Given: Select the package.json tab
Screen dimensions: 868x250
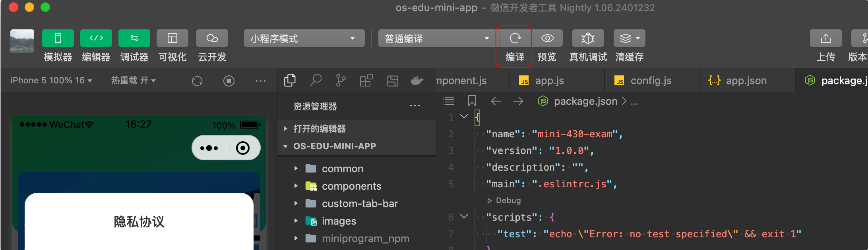Looking at the screenshot, I should point(832,81).
